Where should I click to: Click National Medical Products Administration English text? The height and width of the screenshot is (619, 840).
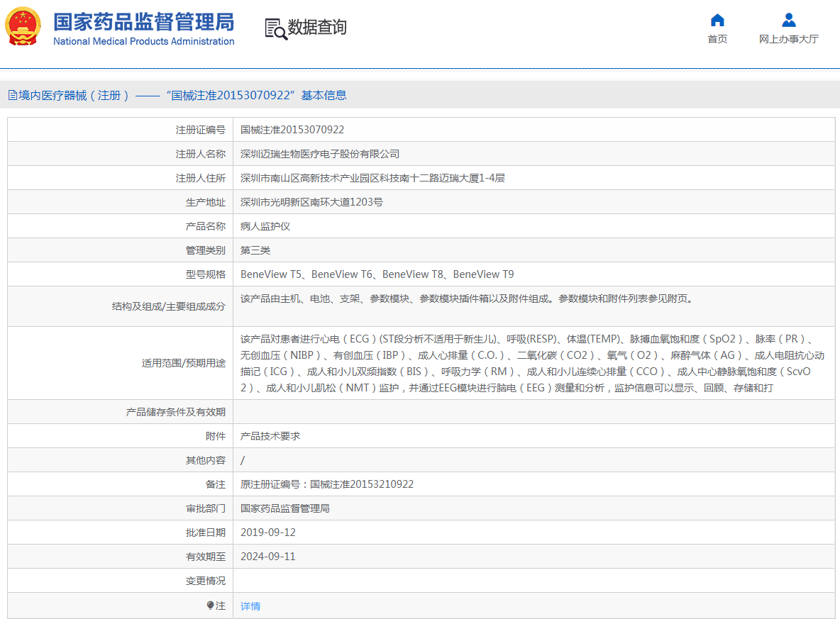[143, 41]
